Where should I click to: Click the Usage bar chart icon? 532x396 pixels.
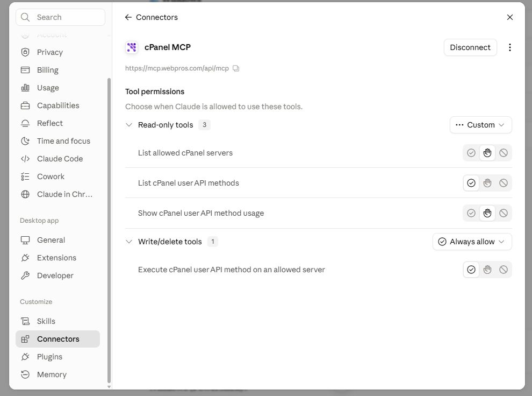(x=25, y=88)
